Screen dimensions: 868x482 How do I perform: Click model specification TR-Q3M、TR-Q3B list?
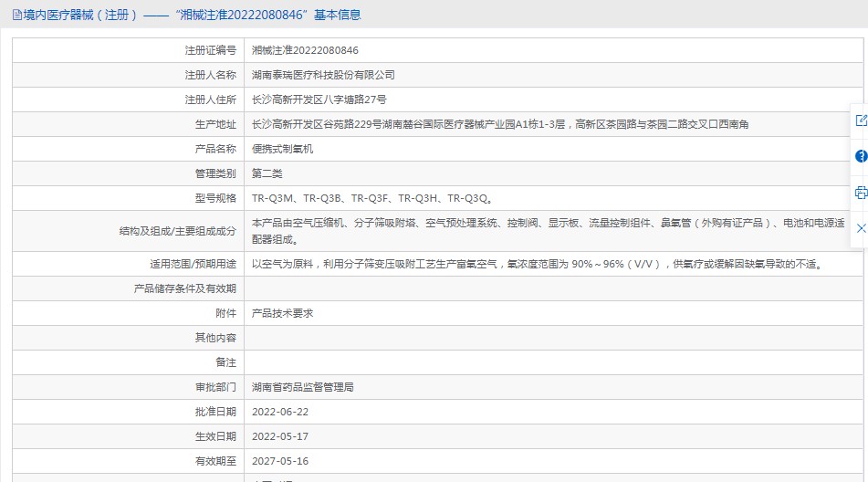point(372,198)
